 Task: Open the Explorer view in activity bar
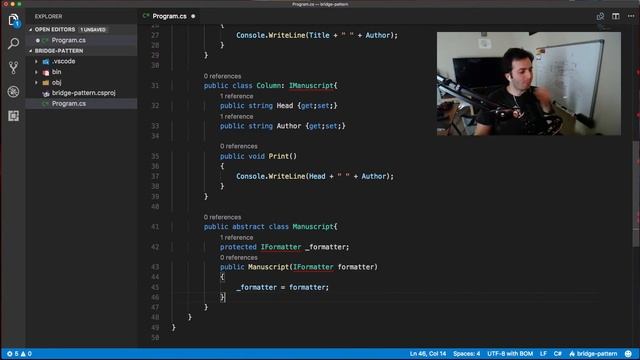[x=13, y=20]
